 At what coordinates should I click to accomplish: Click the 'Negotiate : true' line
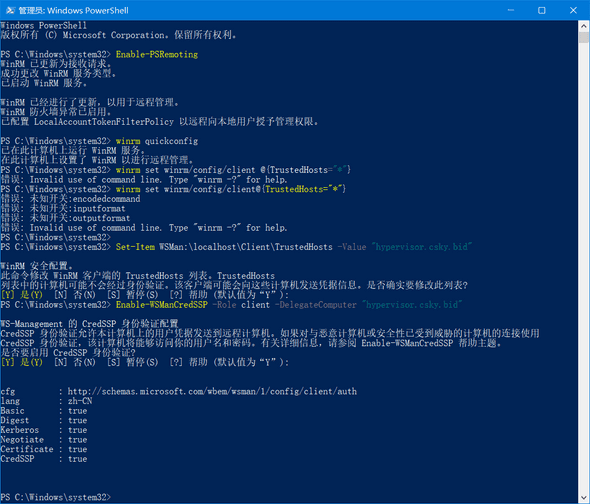pyautogui.click(x=44, y=440)
